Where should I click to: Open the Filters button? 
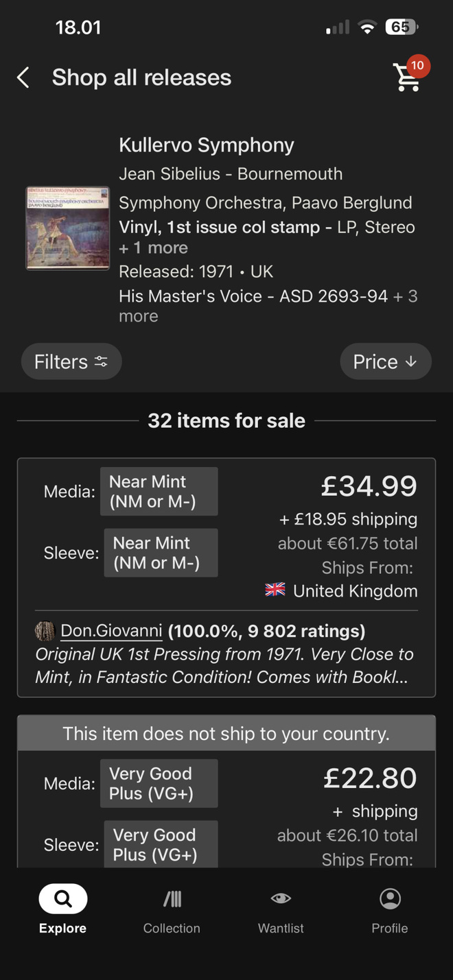[x=71, y=361]
